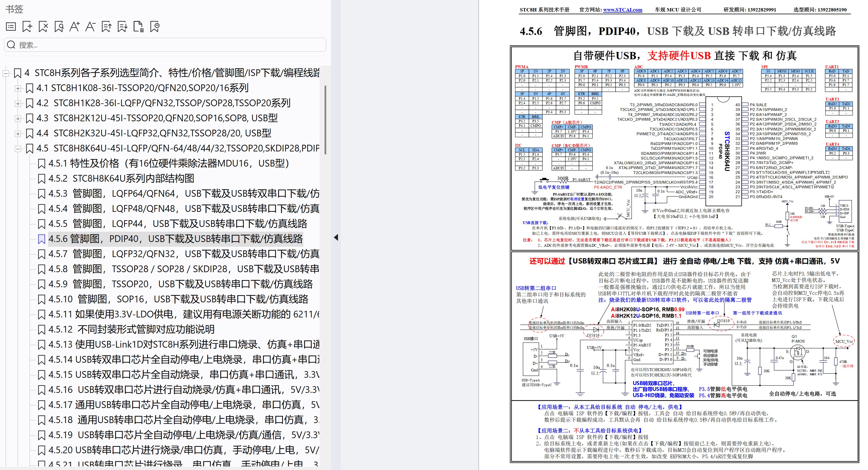The image size is (868, 470).
Task: Go to bookmark 4.5.7 LQFP32/QFN32 管脚图
Action: click(x=184, y=254)
